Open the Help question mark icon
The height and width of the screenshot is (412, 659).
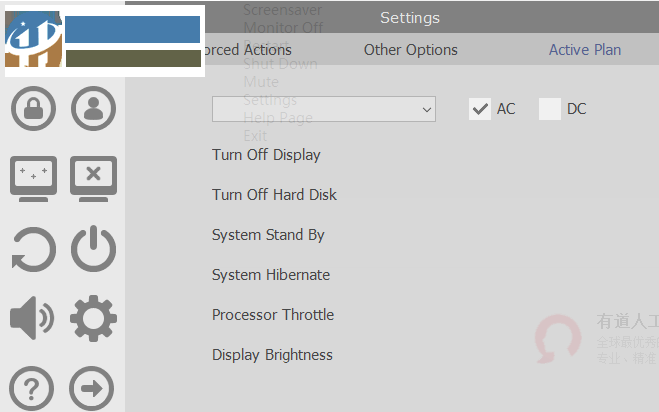33,389
